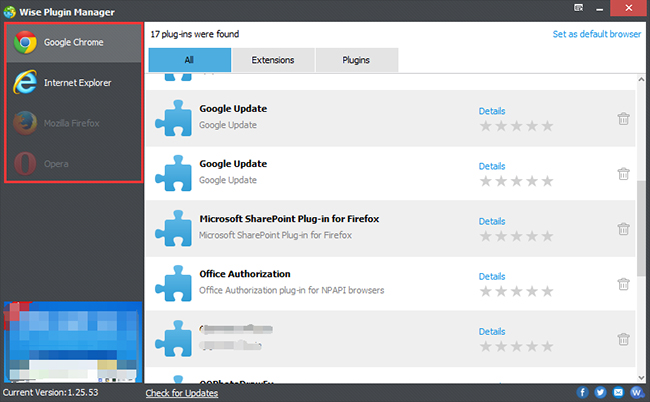Click the scrollbar down arrow in plug-in list
The height and width of the screenshot is (402, 650).
coord(642,379)
